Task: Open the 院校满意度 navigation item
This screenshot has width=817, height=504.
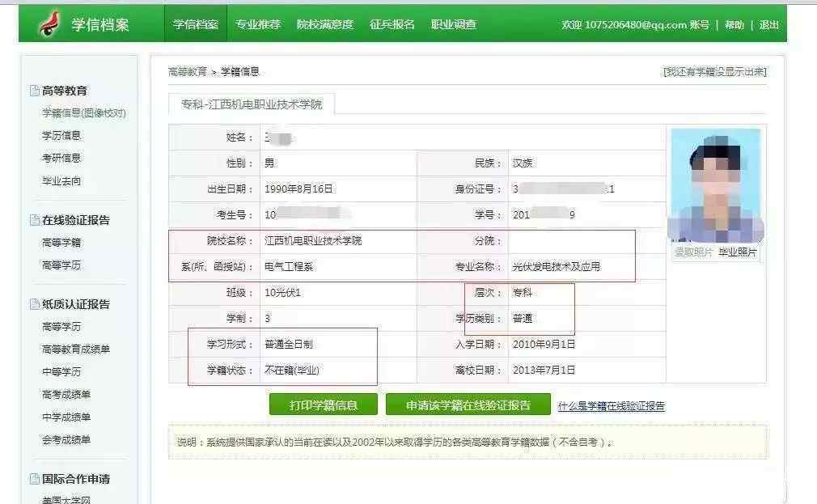Action: 325,24
